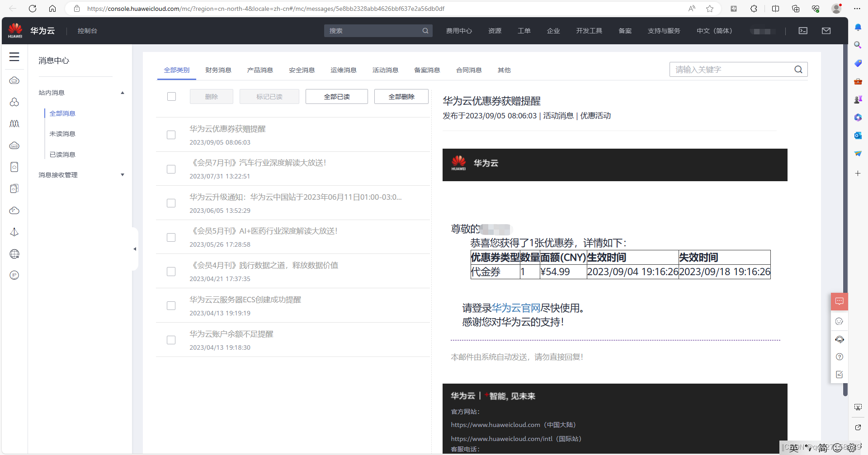Switch to the 产品消息 tab
The image size is (868, 455).
tap(260, 70)
